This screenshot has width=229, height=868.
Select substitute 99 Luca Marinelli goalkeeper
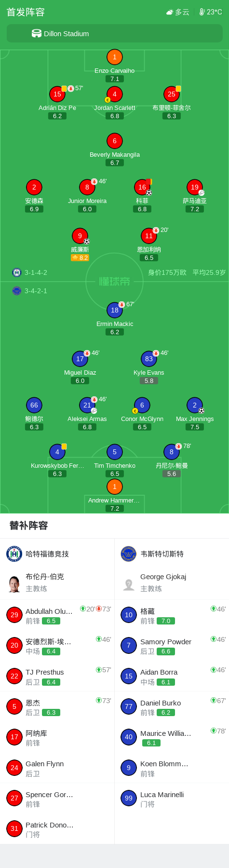click(172, 798)
